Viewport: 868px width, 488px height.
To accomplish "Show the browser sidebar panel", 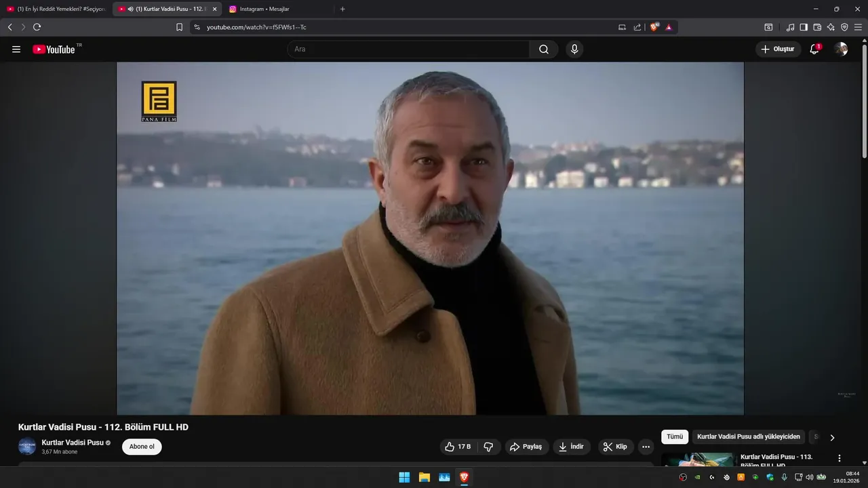I will 804,27.
